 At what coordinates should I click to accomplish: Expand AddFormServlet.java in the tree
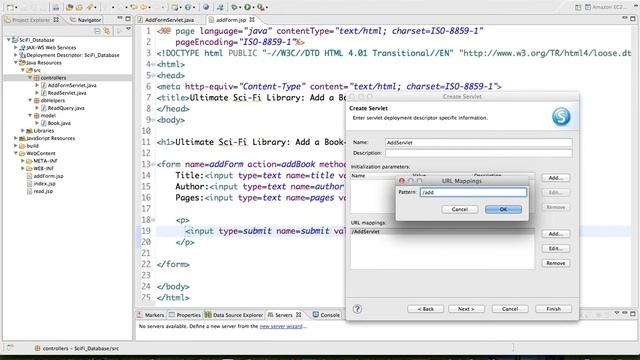coord(37,85)
